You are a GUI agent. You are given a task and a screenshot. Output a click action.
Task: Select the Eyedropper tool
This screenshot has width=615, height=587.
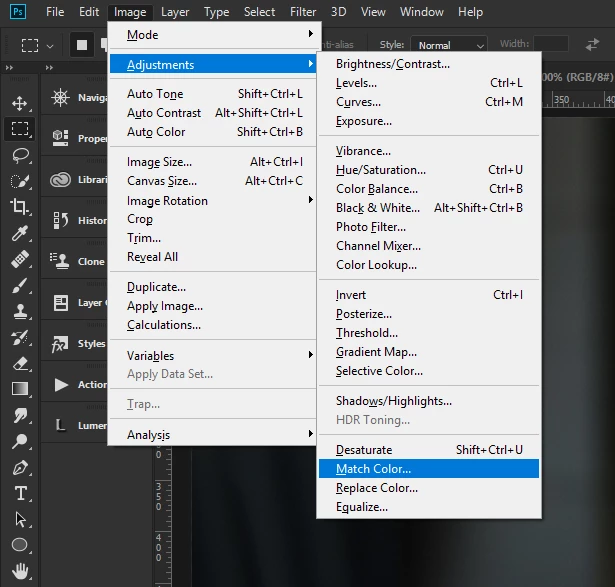pyautogui.click(x=20, y=233)
